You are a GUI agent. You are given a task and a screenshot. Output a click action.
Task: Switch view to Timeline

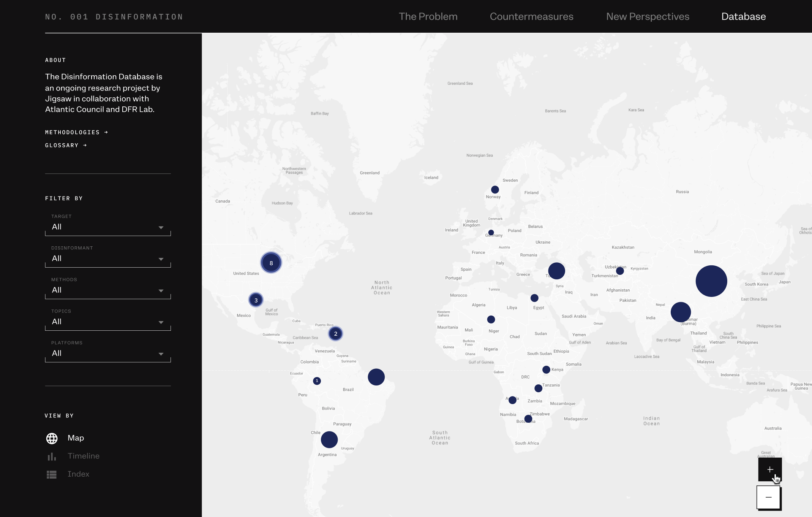pyautogui.click(x=84, y=456)
